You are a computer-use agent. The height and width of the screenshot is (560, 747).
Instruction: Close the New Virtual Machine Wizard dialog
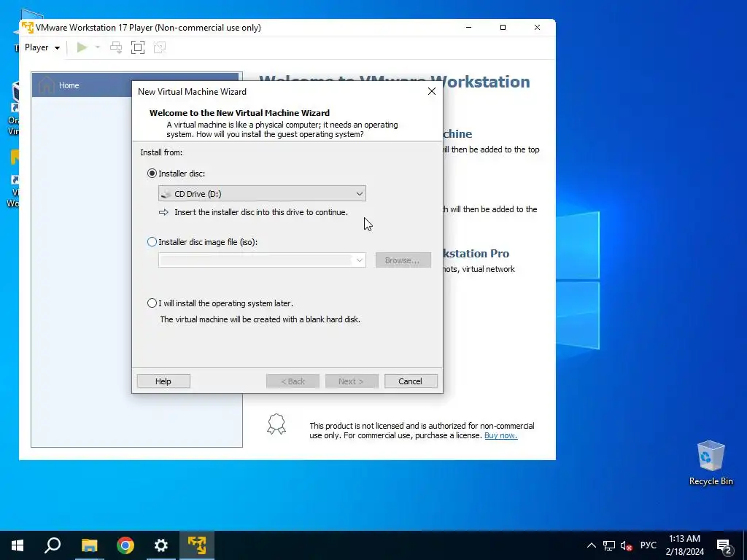pyautogui.click(x=432, y=91)
